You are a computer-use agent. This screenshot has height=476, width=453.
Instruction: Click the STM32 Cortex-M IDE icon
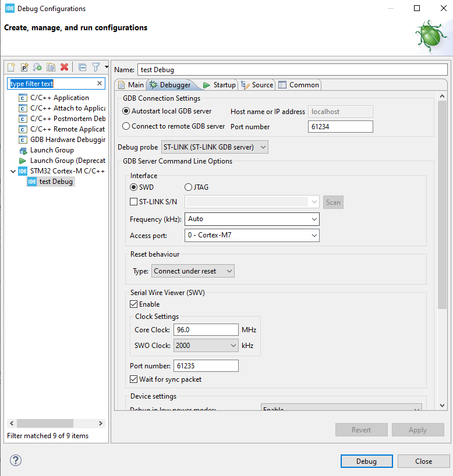(23, 171)
